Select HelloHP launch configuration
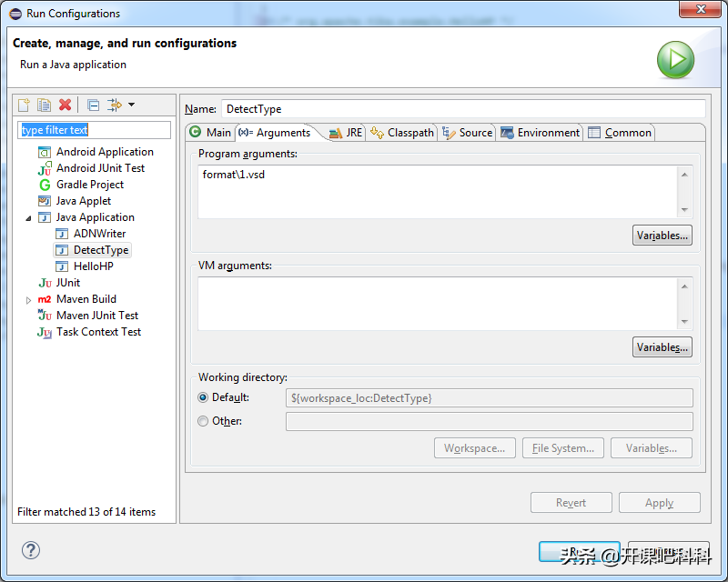 pos(94,266)
